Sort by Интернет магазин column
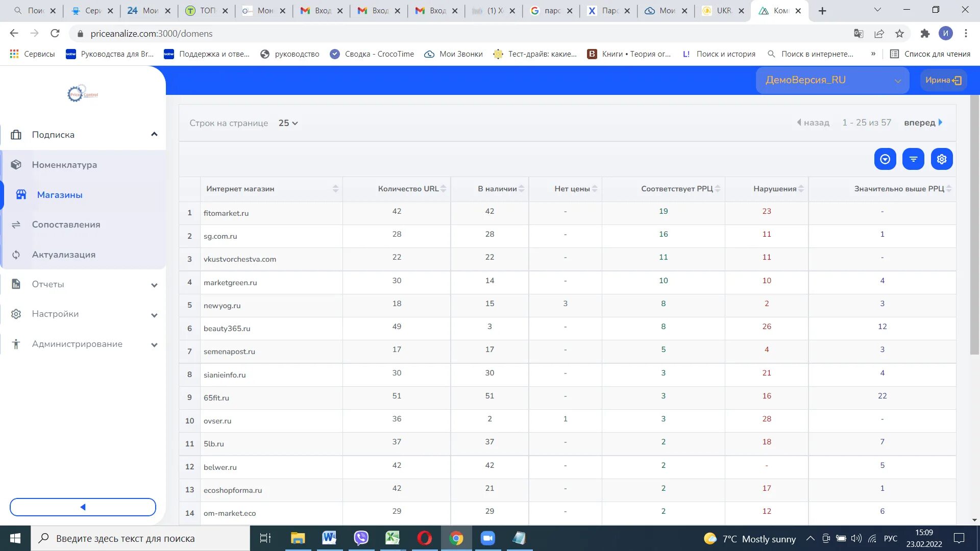980x551 pixels. click(335, 189)
